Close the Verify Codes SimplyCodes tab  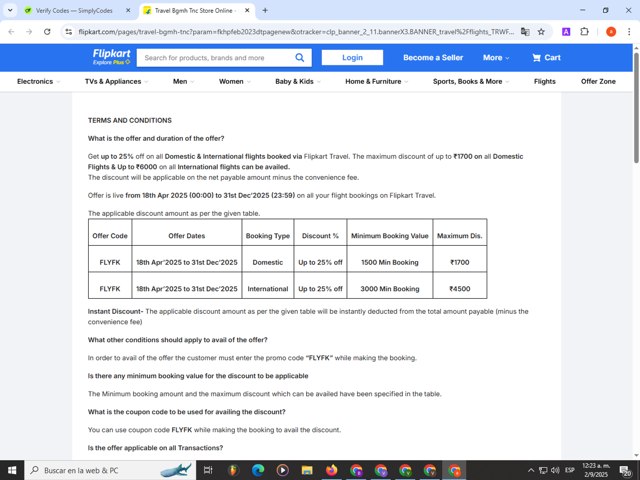[x=128, y=11]
